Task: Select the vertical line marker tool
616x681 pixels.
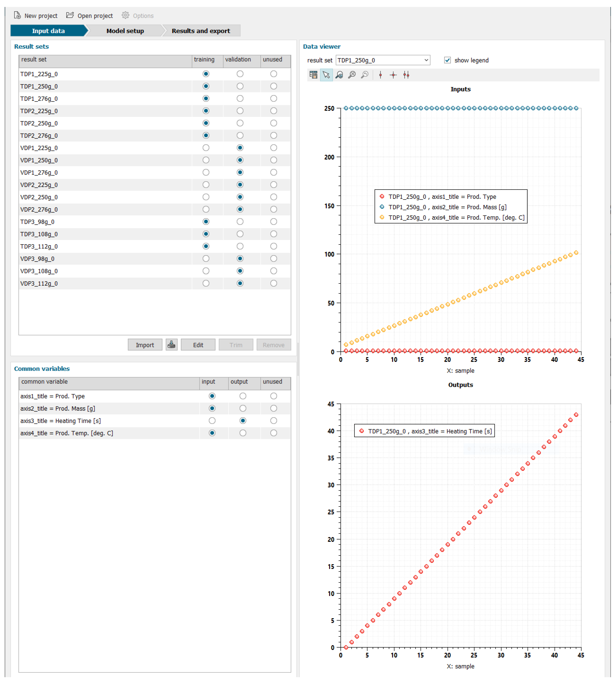Action: point(380,75)
